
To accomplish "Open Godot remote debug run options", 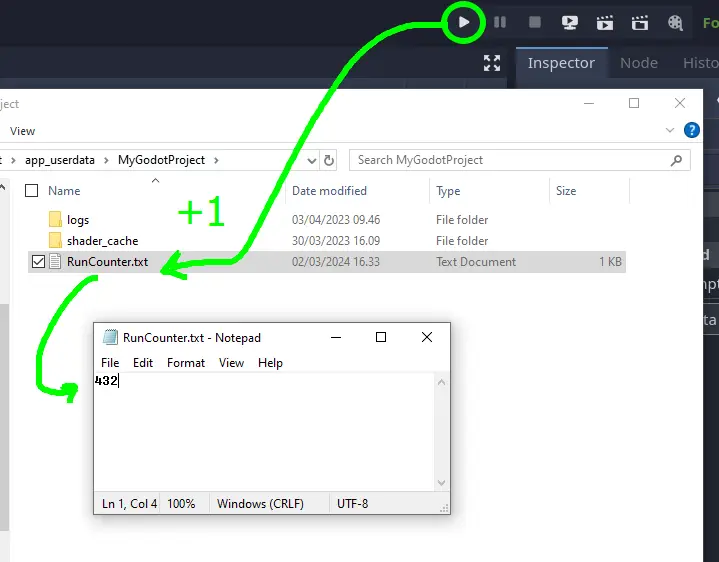I will 570,22.
